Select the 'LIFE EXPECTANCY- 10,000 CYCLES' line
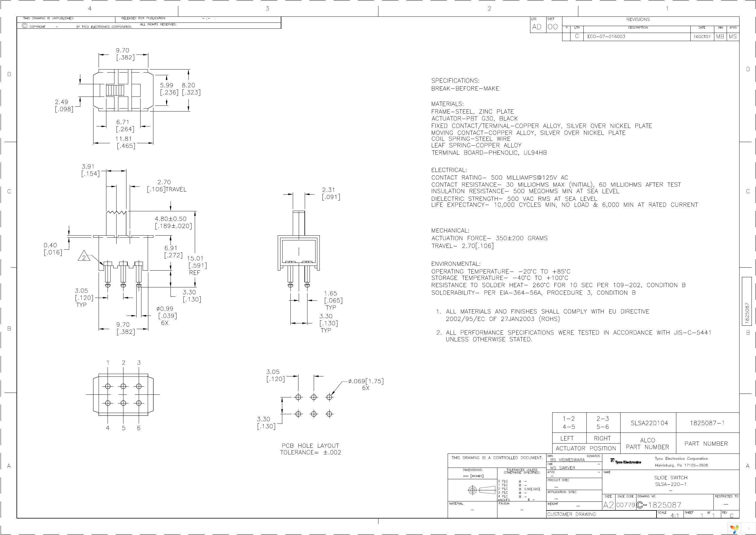Screen dimensions: 756x535 (x=564, y=205)
